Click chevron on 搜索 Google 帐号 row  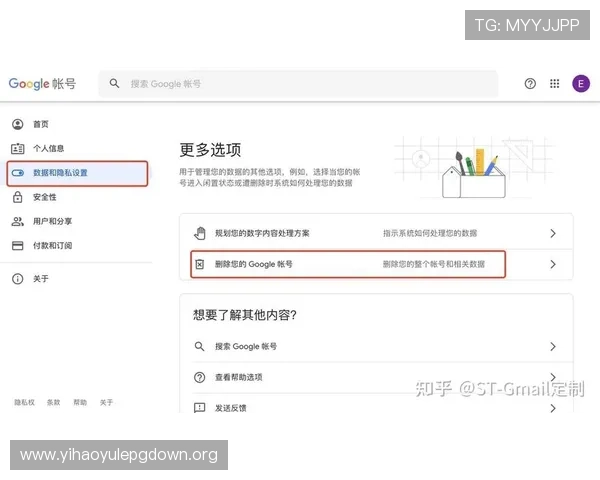553,346
